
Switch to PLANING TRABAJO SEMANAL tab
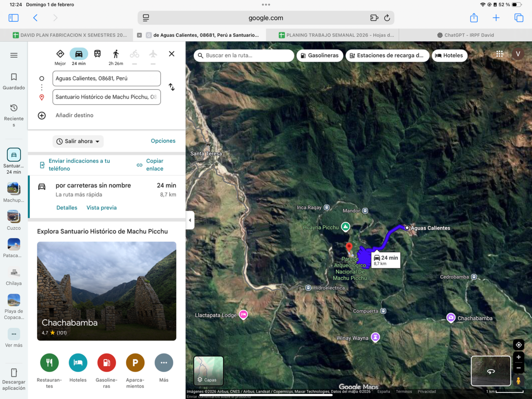point(336,35)
